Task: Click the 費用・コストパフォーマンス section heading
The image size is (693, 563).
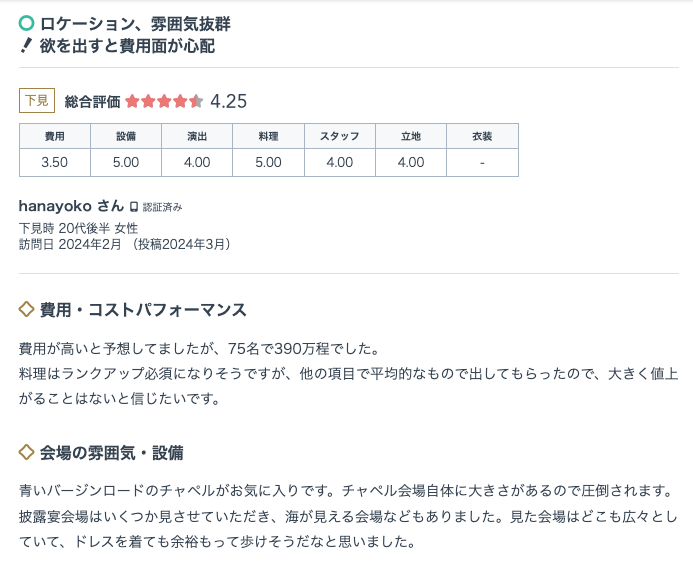Action: coord(143,310)
